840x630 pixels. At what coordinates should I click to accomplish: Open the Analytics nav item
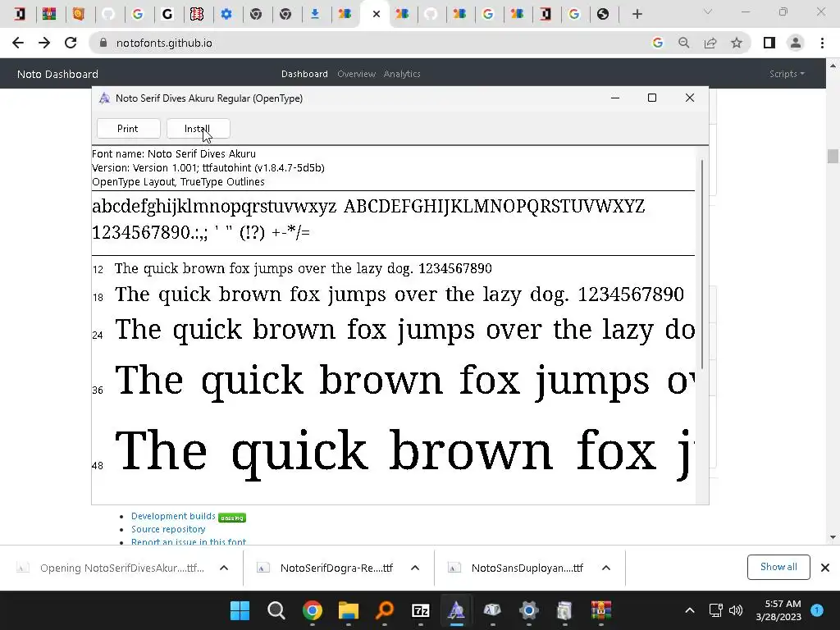(x=402, y=74)
